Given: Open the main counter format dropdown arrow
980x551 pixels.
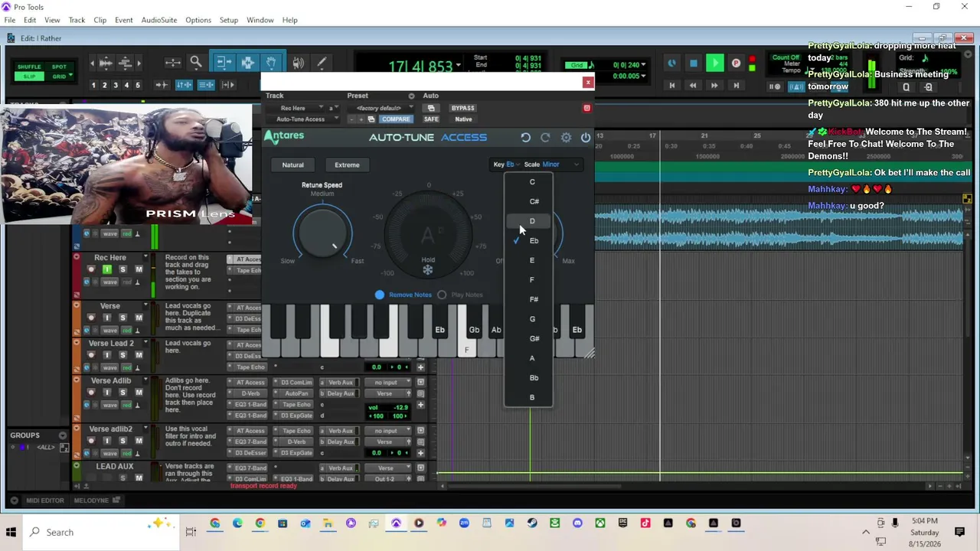Looking at the screenshot, I should coord(459,66).
